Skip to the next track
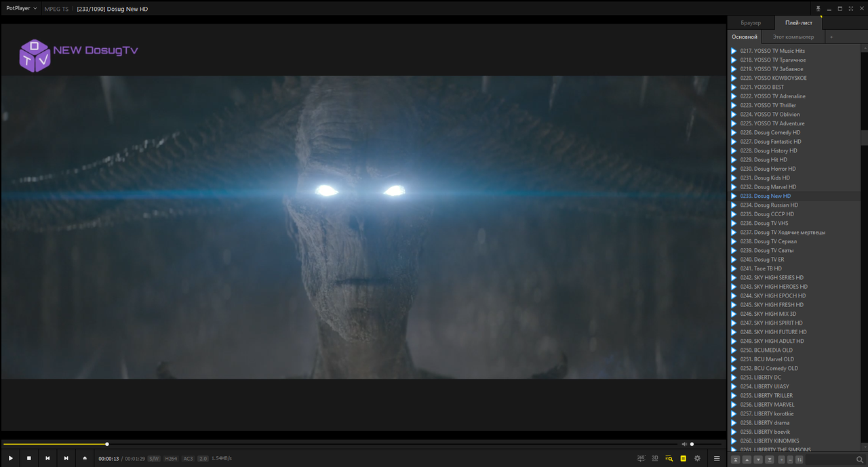 click(66, 459)
